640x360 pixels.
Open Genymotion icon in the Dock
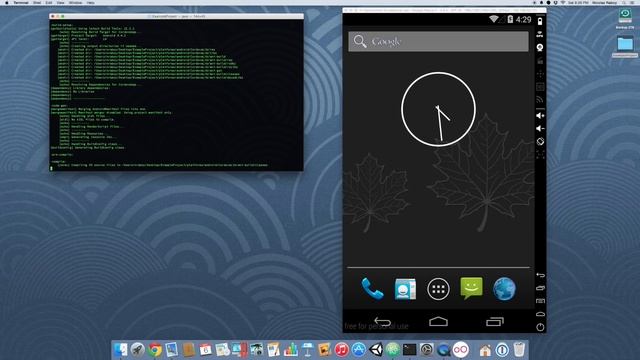(460, 350)
